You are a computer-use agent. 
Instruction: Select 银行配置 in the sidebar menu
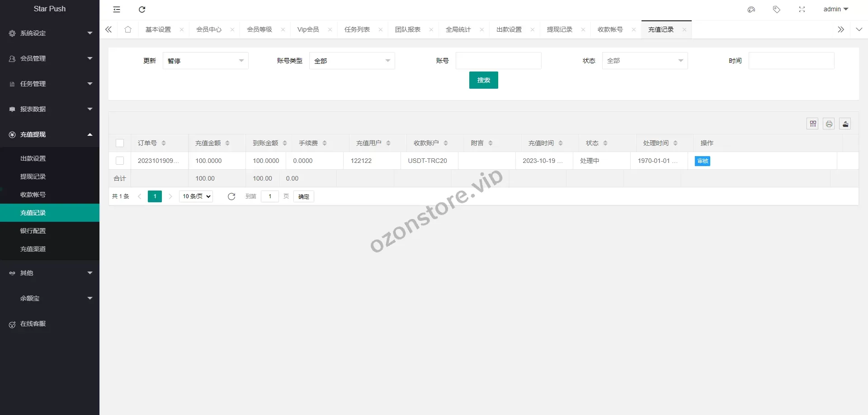[x=33, y=230]
